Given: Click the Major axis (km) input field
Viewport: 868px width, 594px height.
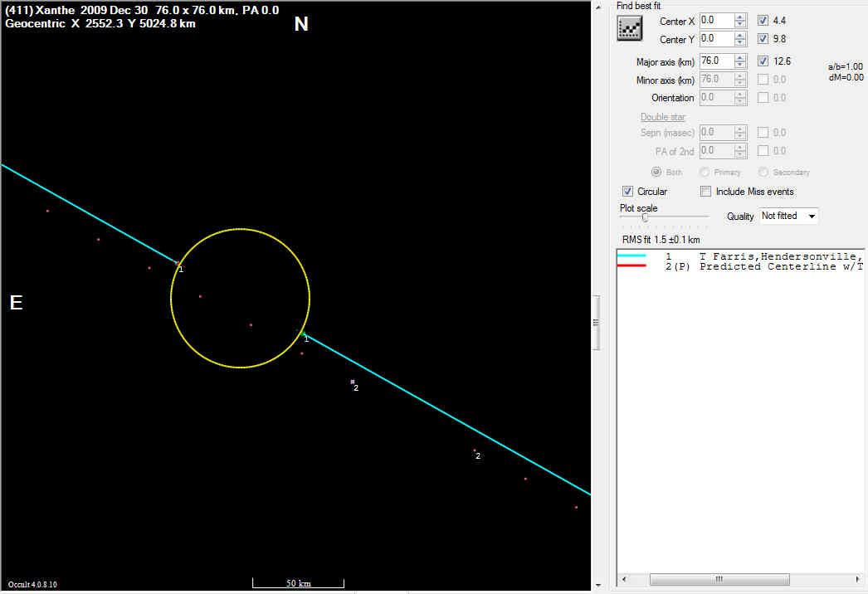Looking at the screenshot, I should pyautogui.click(x=716, y=61).
